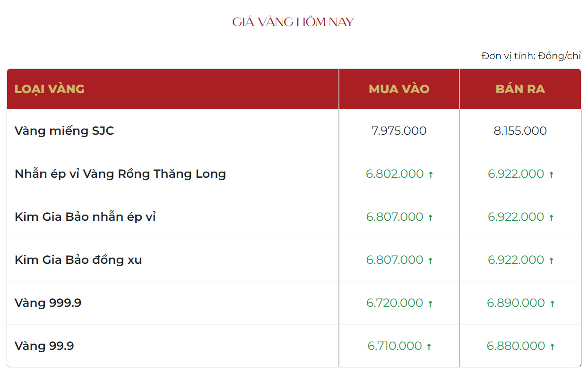This screenshot has height=374, width=588.
Task: Click the up arrow in Kim Gia Bảo nhẫn ép vỉ sell price
Action: pyautogui.click(x=551, y=217)
